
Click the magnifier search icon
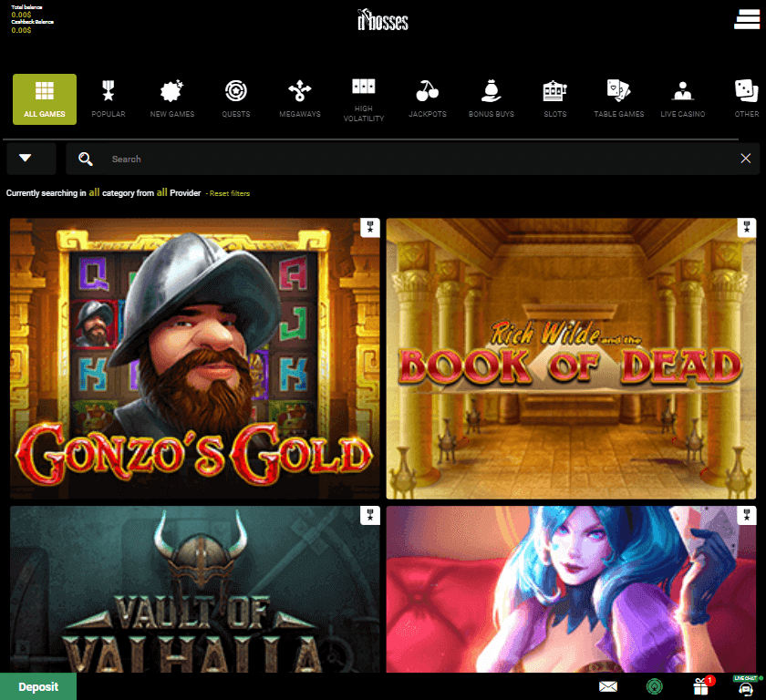(x=86, y=159)
